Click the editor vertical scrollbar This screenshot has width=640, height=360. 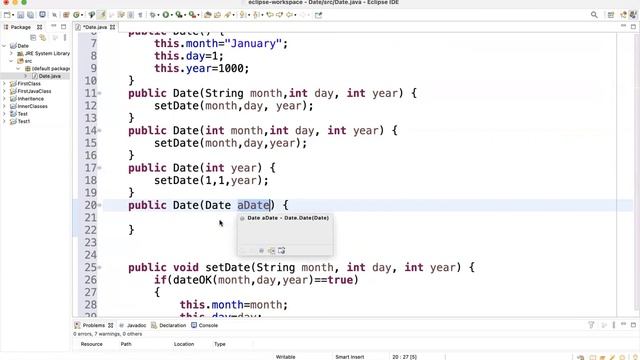(637, 173)
